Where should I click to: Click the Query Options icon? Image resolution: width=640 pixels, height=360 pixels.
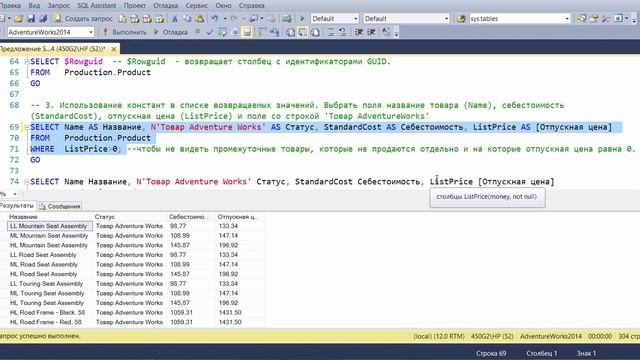click(235, 32)
